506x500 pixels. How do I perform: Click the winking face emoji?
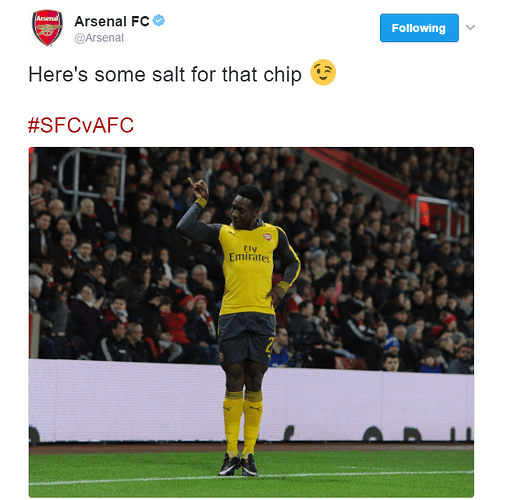tap(323, 72)
